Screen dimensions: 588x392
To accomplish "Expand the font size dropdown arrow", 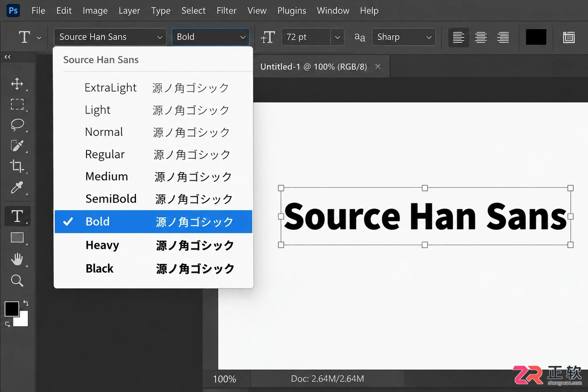I will 337,37.
